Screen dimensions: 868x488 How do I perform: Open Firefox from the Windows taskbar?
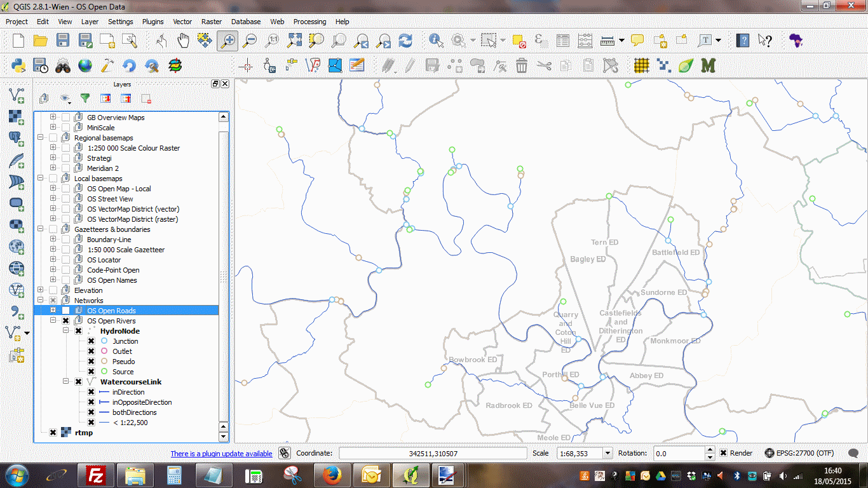[331, 475]
